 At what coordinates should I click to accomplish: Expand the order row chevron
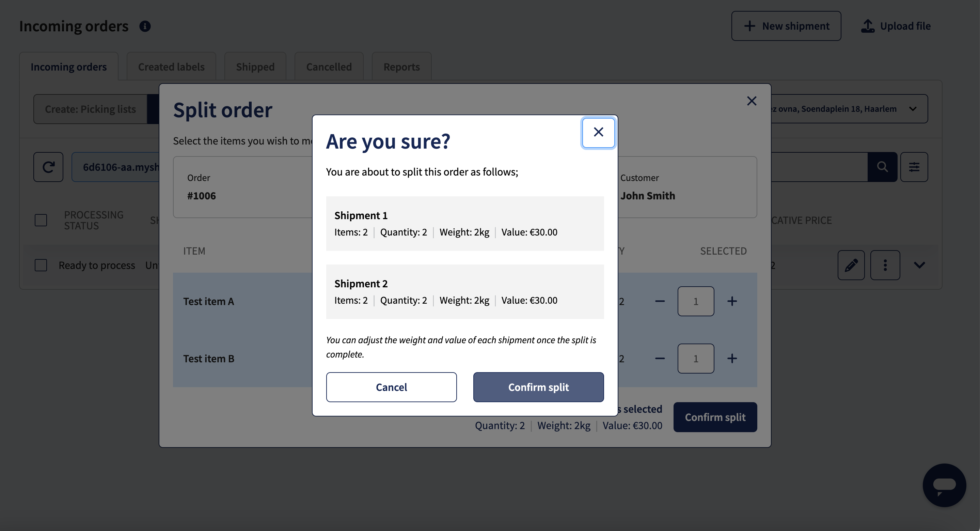919,265
